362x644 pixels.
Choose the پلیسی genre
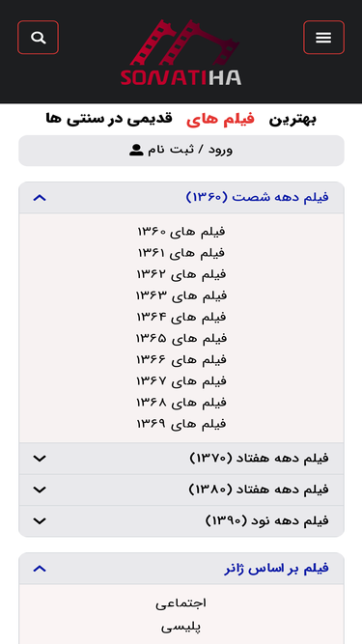181,628
